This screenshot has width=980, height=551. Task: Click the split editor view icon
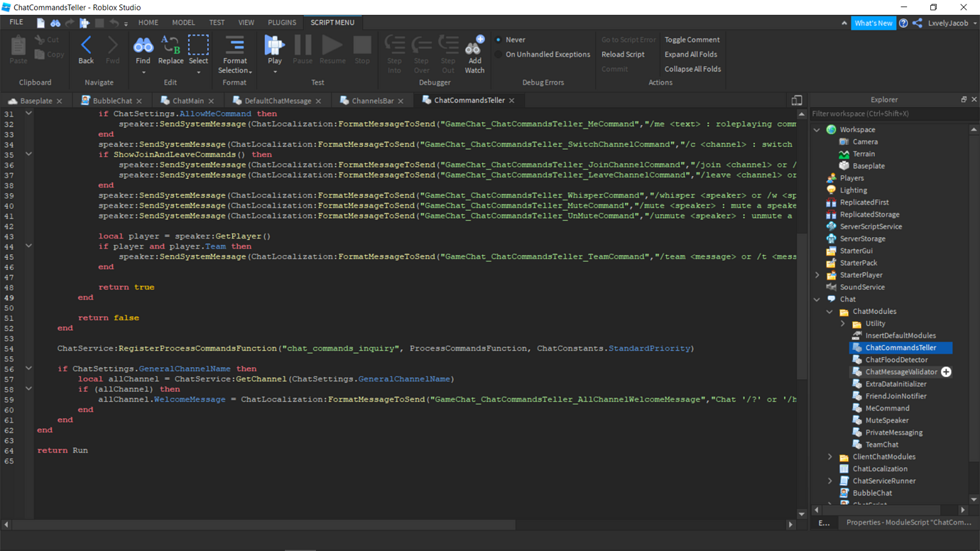pyautogui.click(x=797, y=101)
